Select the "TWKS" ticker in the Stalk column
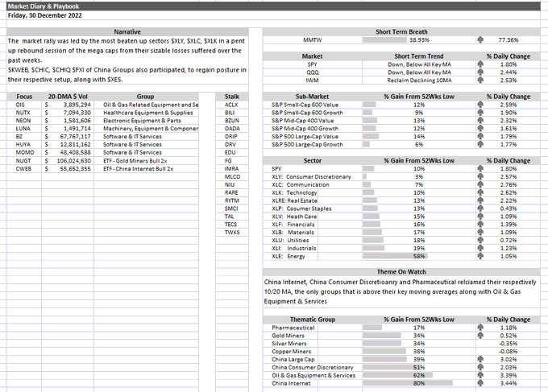 [x=232, y=232]
